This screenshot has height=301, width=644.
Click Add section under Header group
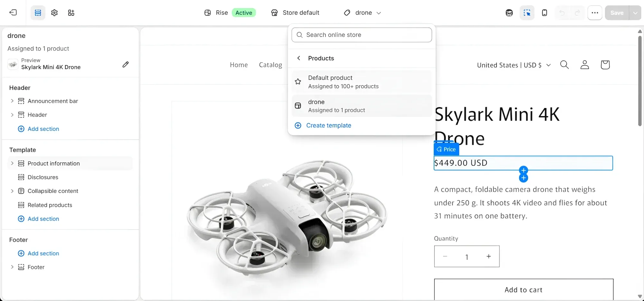click(x=39, y=129)
